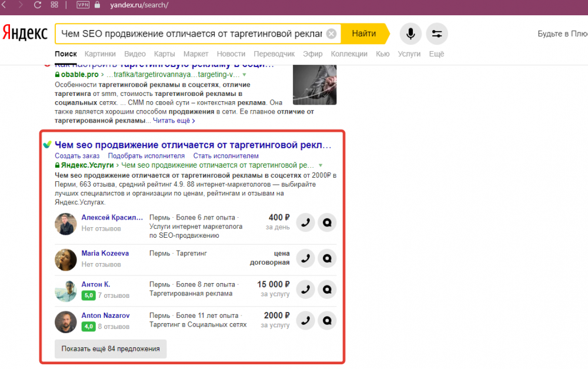This screenshot has height=369, width=588.
Task: Open the Эфир tab
Action: tap(313, 54)
